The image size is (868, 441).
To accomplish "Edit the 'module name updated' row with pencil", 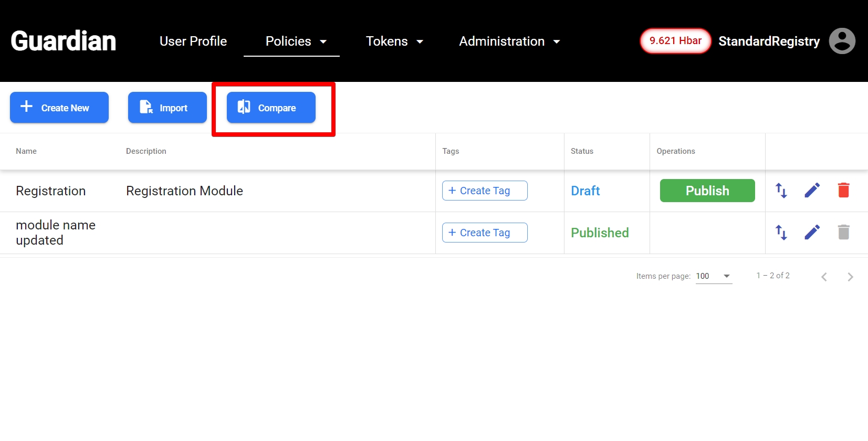I will pyautogui.click(x=812, y=233).
